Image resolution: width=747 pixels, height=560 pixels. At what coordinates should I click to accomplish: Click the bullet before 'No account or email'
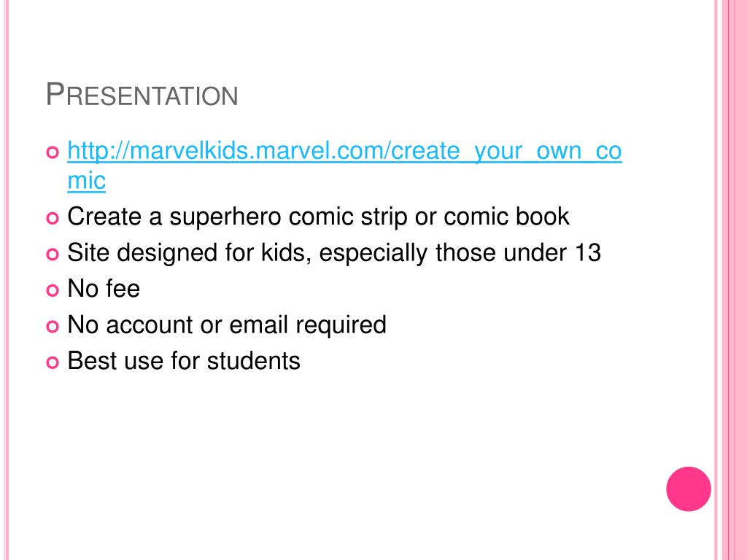(x=53, y=327)
